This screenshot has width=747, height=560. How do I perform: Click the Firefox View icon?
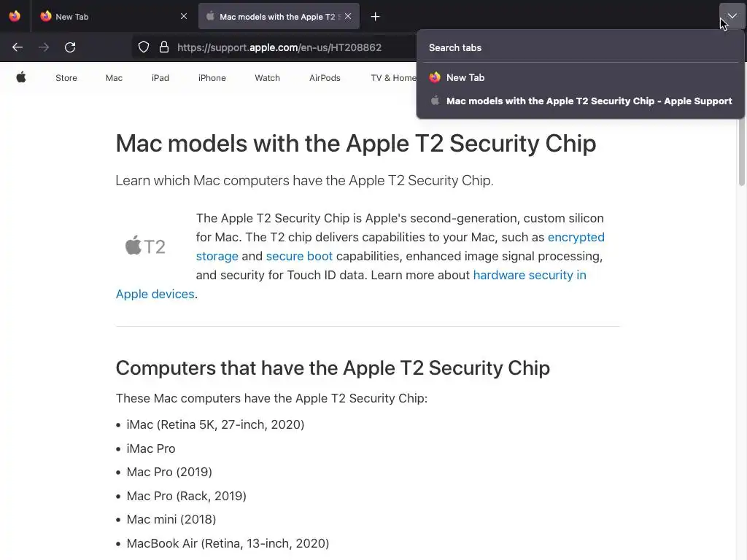[x=15, y=16]
